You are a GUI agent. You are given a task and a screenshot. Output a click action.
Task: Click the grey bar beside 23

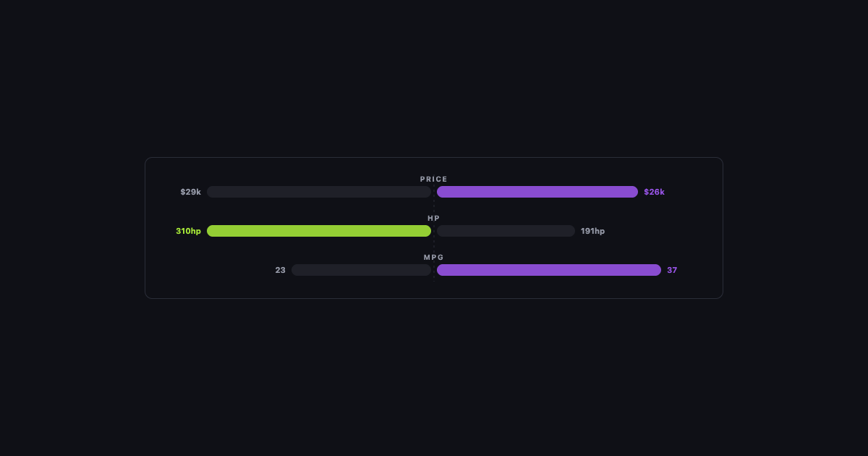361,270
